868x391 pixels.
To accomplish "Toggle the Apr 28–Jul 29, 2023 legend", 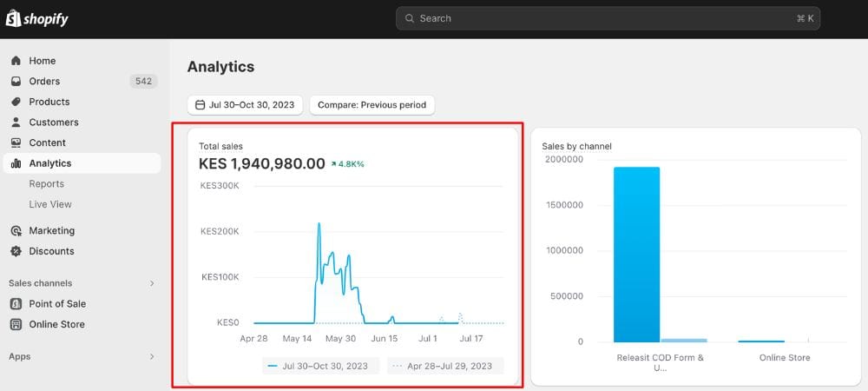I will (445, 366).
